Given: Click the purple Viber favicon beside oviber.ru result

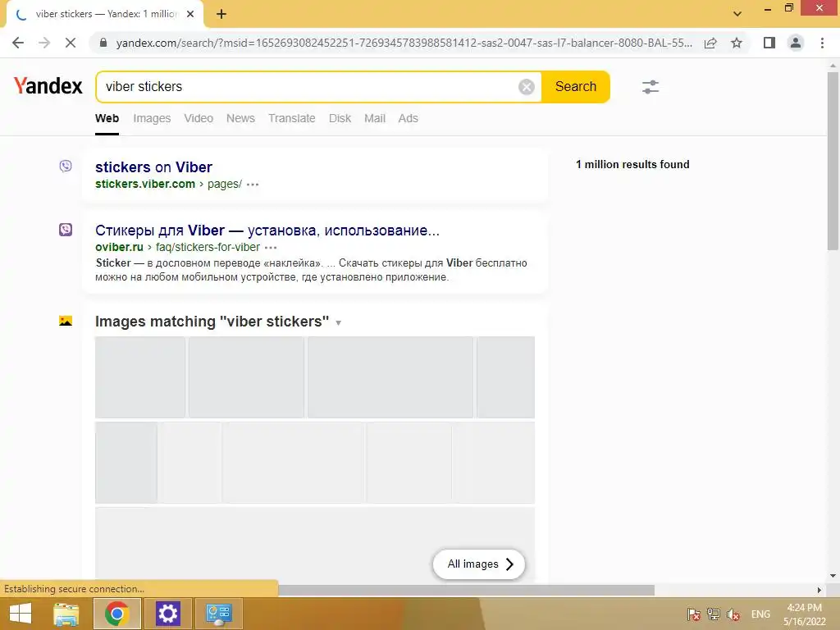Looking at the screenshot, I should coord(66,230).
